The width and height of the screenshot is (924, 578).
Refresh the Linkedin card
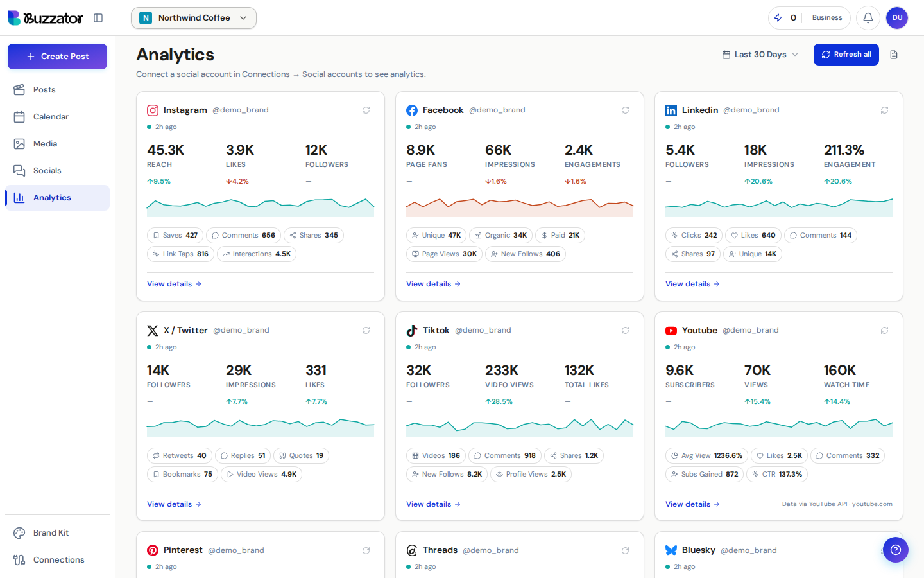pyautogui.click(x=884, y=110)
